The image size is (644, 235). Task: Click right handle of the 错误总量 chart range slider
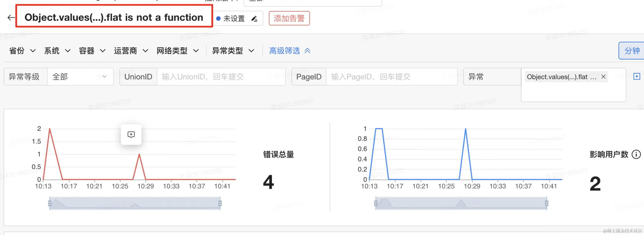(220, 203)
